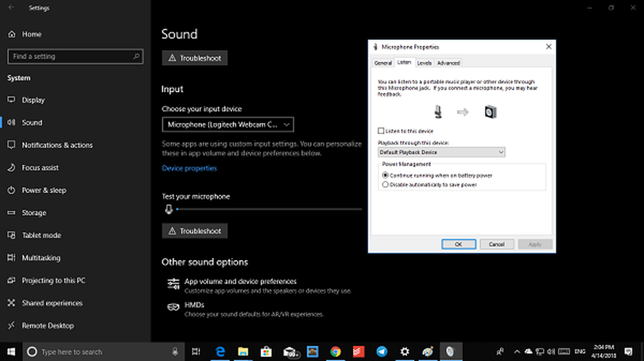Open Microsoft Store from taskbar
644x361 pixels.
coord(266,351)
